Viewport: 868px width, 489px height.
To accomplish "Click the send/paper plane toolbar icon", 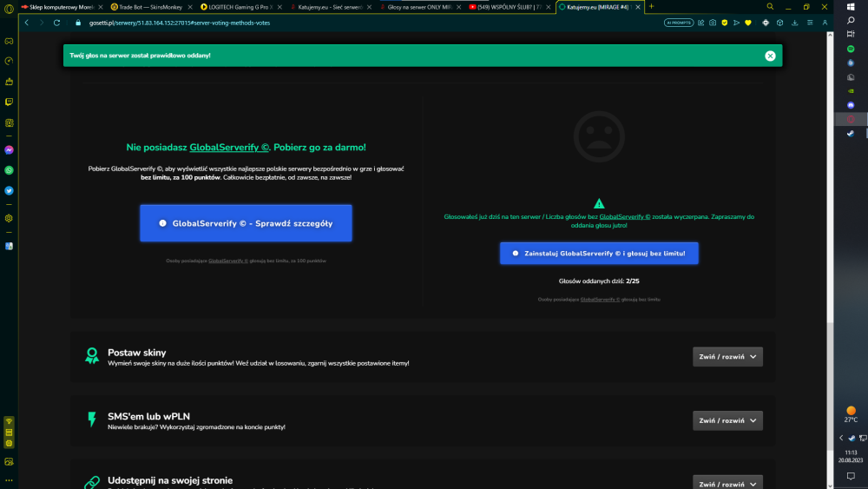I will [x=736, y=23].
